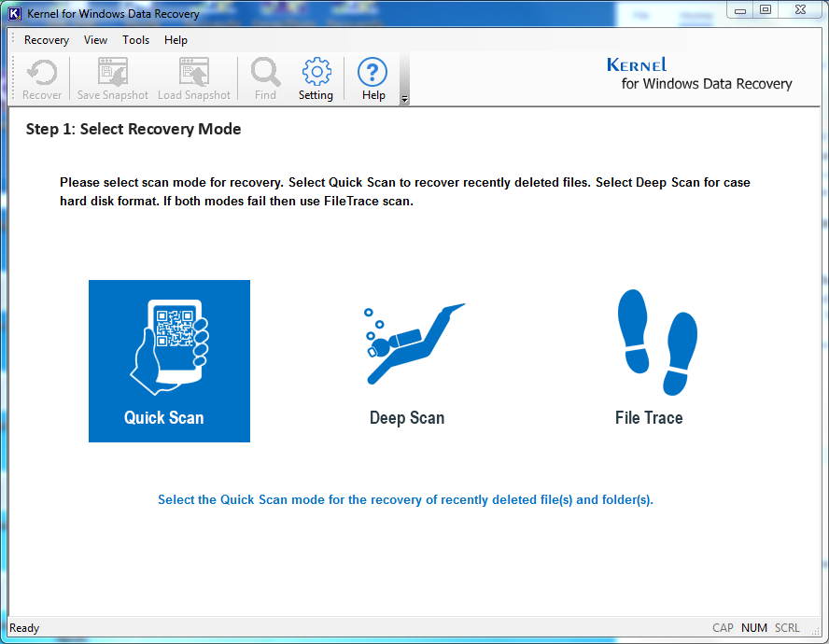Click the CAP indicator in status bar

coord(723,627)
